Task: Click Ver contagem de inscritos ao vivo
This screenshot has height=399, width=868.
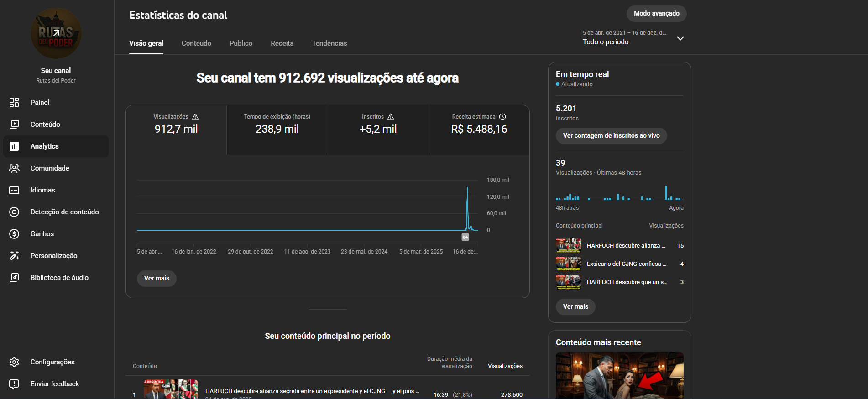Action: (x=611, y=136)
